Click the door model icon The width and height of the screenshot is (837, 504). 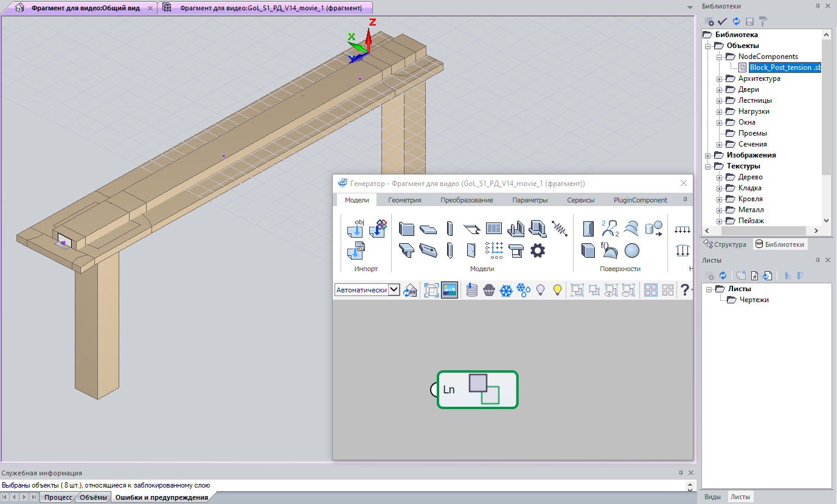(x=471, y=250)
